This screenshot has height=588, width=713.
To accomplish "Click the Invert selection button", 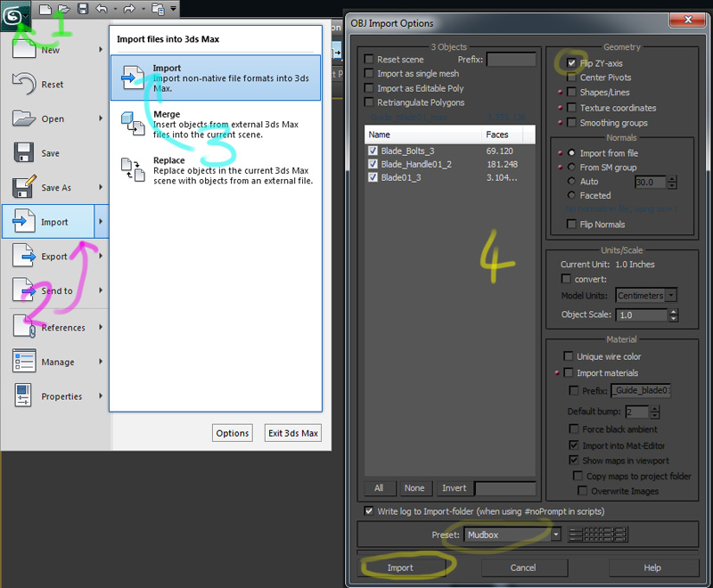I will point(454,488).
